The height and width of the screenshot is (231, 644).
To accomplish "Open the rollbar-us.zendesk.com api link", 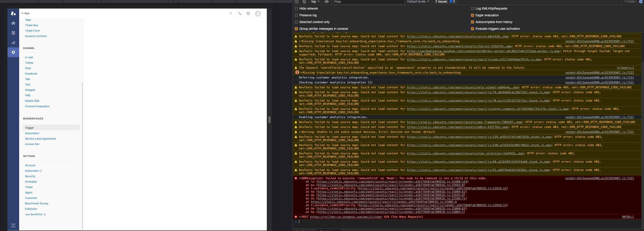I will click(346, 217).
